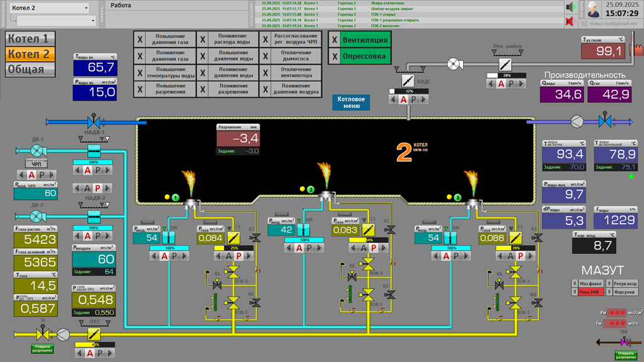Open the Котловое меню button
This screenshot has width=644, height=362.
(x=351, y=102)
